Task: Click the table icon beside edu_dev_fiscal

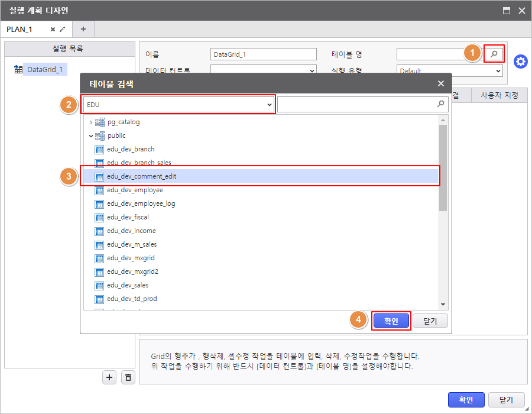Action: point(99,218)
